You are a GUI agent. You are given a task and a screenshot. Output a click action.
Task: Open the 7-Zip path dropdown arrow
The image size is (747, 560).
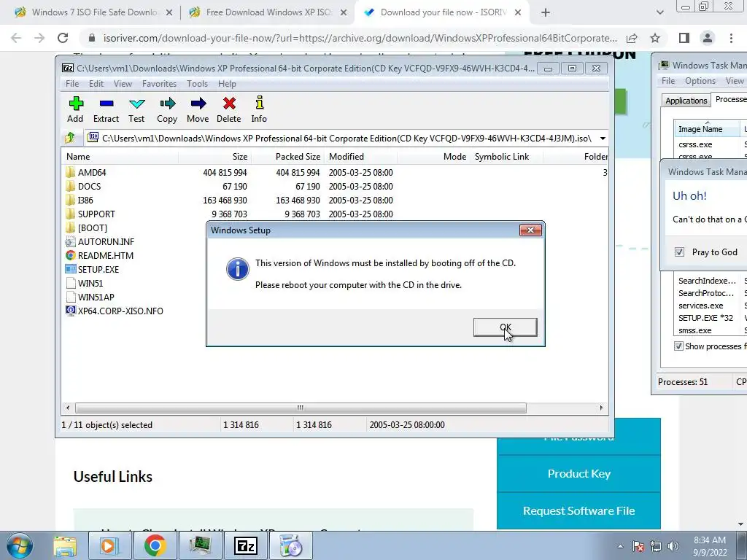pyautogui.click(x=603, y=138)
